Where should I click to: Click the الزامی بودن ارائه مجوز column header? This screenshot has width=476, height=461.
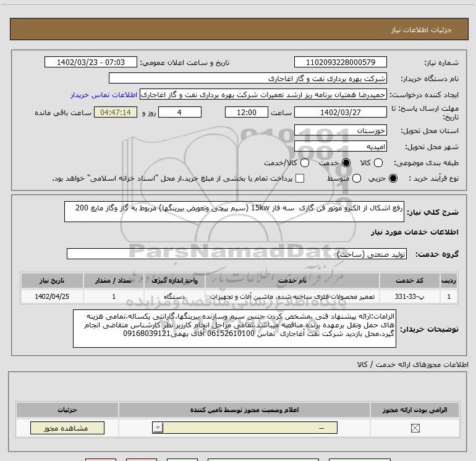[415, 410]
